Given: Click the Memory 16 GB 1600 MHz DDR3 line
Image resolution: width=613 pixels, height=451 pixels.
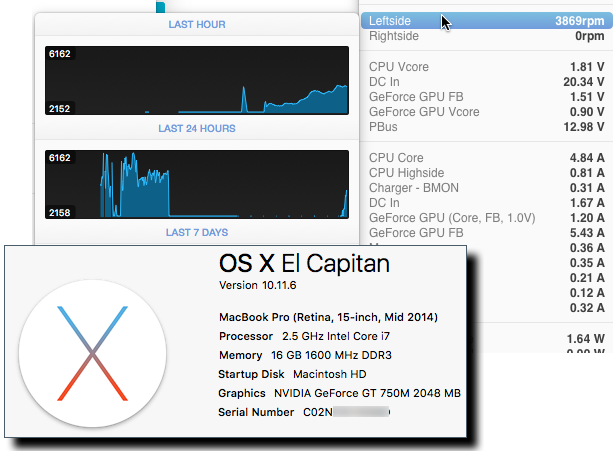Looking at the screenshot, I should [x=305, y=355].
